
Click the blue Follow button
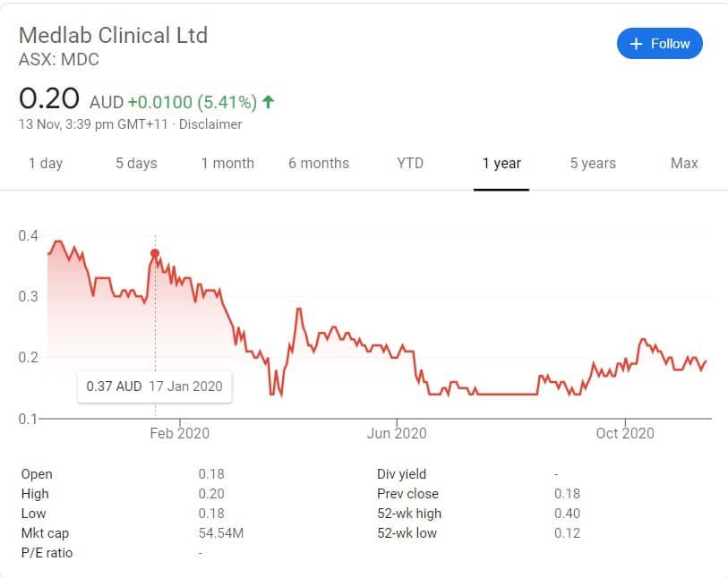(x=659, y=44)
